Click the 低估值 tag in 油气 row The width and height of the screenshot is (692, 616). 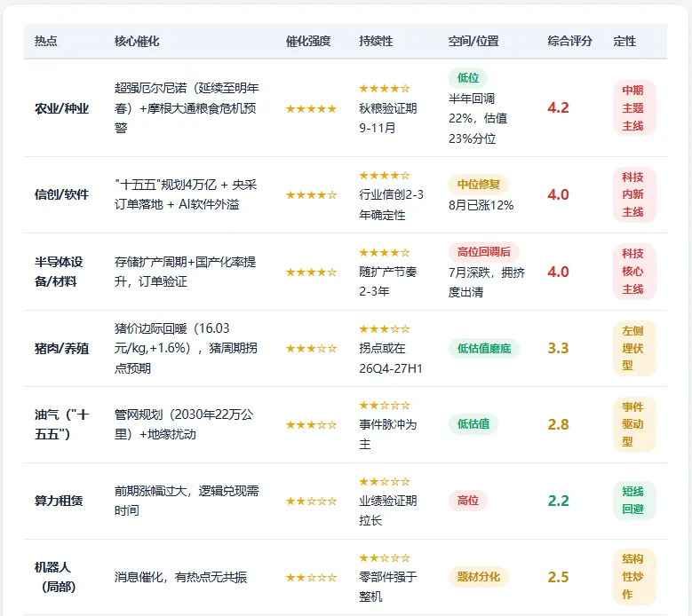(473, 424)
